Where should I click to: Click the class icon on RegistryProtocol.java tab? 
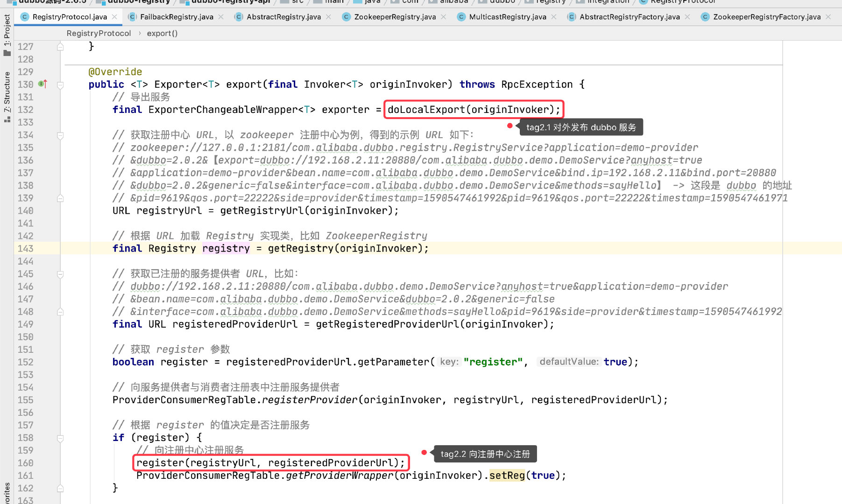tap(25, 17)
